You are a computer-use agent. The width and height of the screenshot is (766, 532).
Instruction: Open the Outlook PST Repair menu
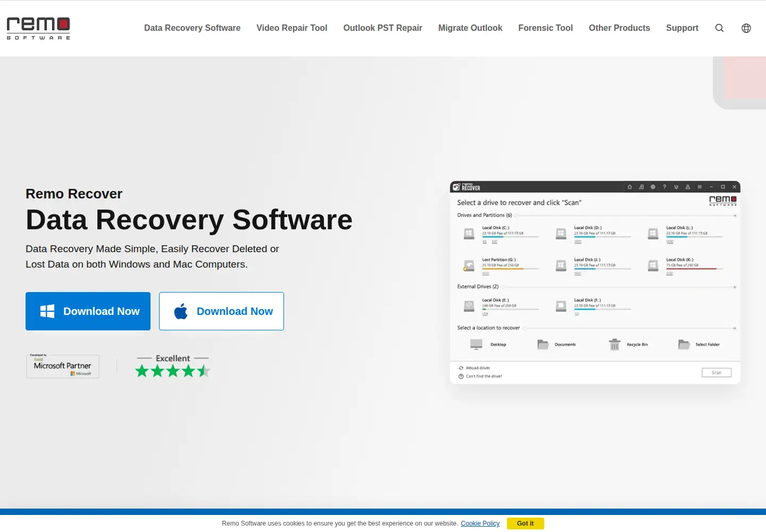[382, 28]
